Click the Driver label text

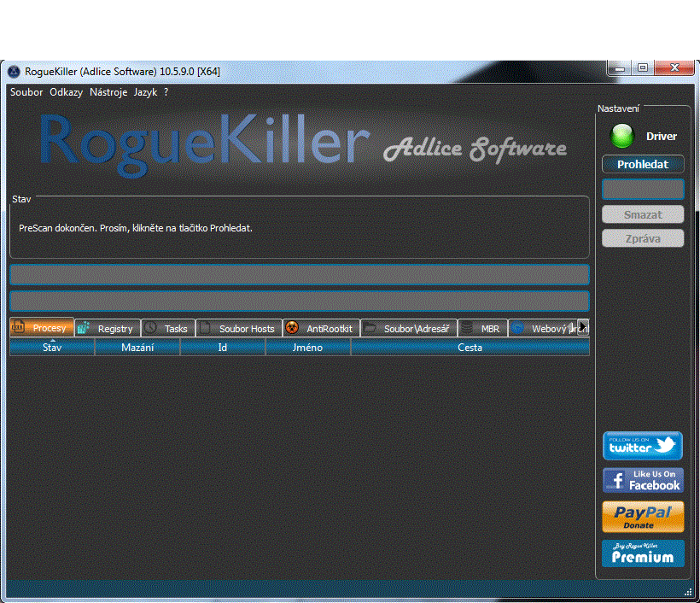tap(662, 137)
